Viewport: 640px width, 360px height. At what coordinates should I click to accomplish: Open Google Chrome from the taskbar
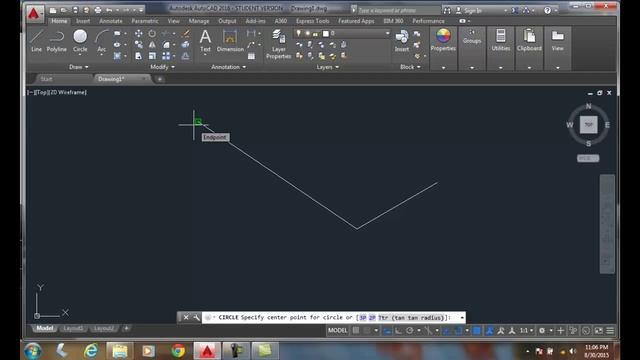(178, 351)
